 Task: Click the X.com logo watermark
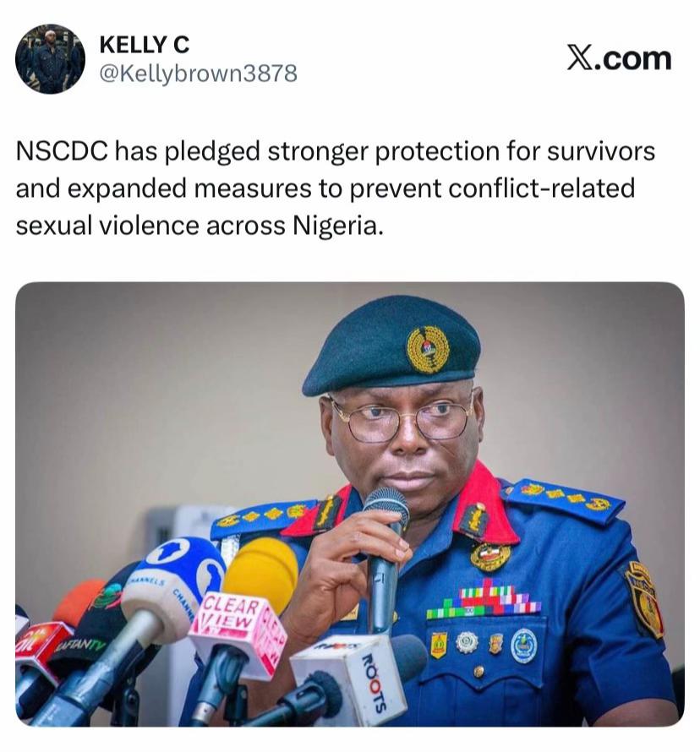pyautogui.click(x=619, y=58)
